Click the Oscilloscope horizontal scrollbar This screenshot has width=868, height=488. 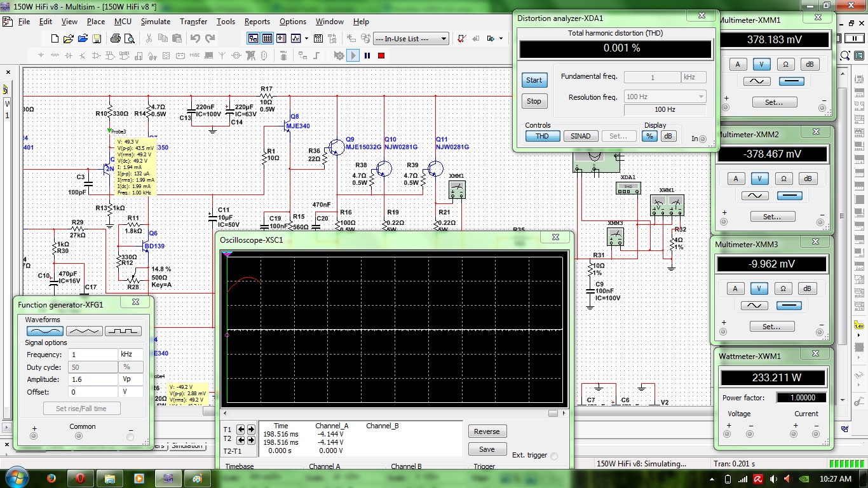[x=393, y=413]
